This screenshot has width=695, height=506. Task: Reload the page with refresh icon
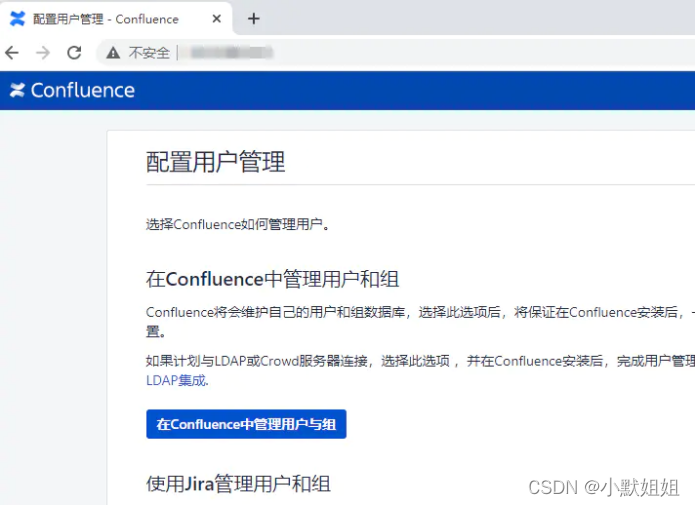tap(74, 53)
